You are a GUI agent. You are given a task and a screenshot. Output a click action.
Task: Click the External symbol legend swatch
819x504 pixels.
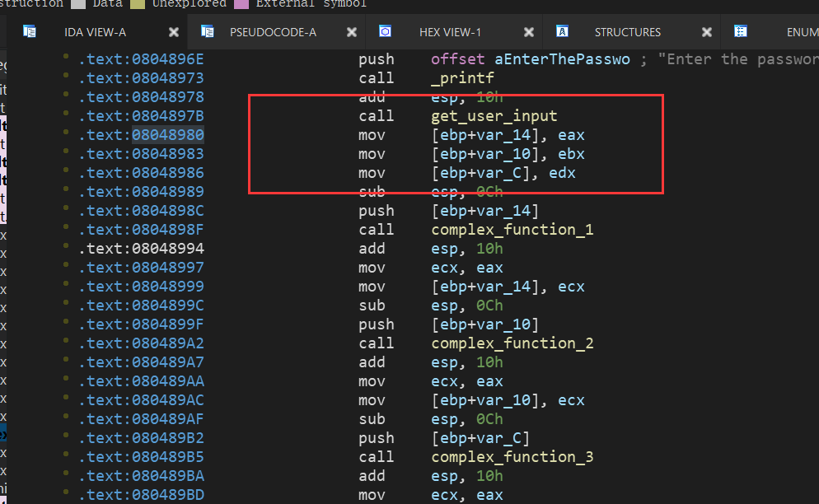tap(241, 4)
